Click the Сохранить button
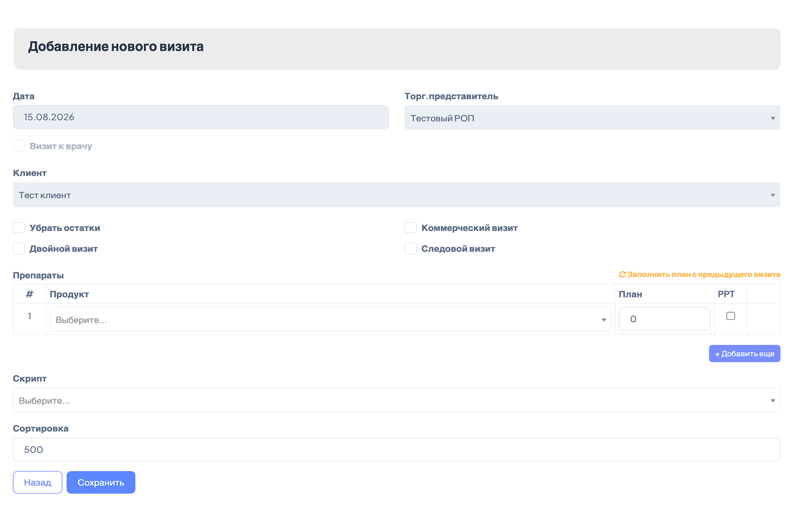Screen dimensions: 796x532 tap(101, 483)
